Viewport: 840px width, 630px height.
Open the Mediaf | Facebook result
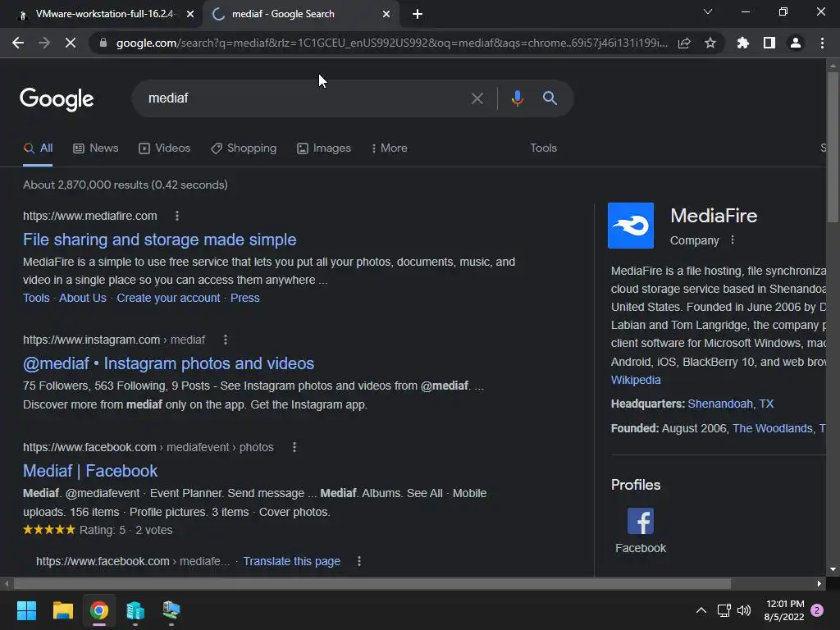90,471
